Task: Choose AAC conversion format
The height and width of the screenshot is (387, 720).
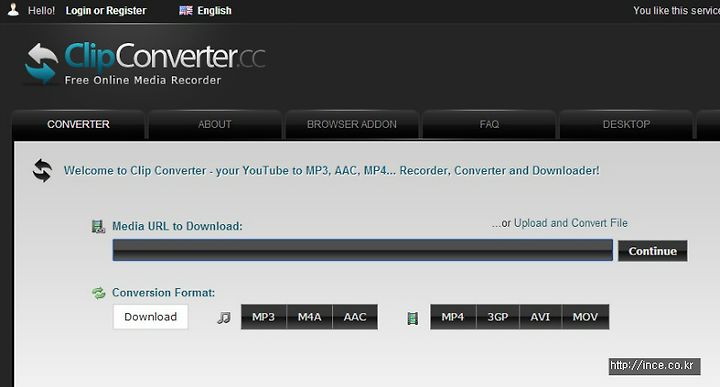Action: point(355,317)
